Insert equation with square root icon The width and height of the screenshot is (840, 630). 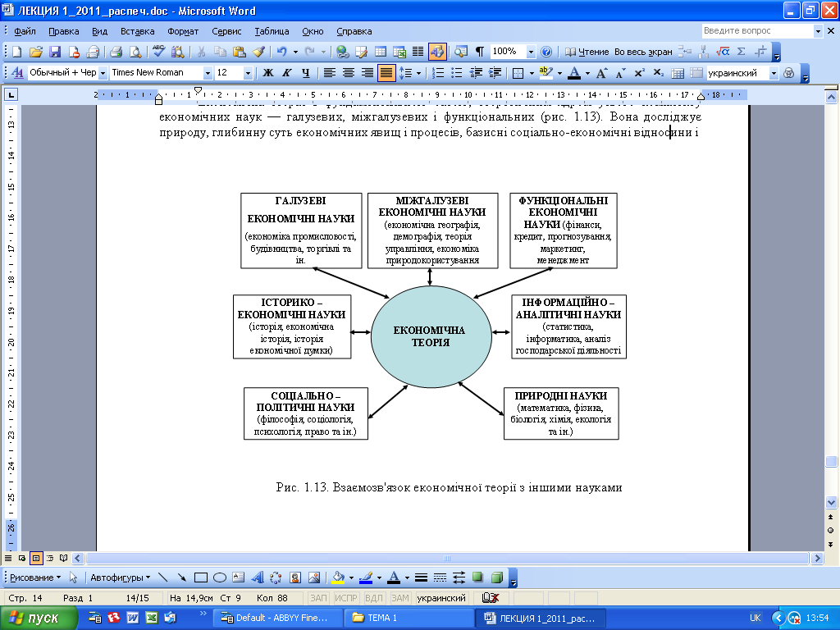(723, 52)
